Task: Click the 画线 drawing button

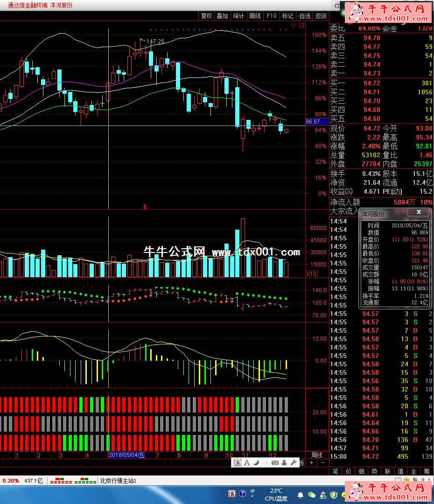Action: tap(255, 16)
